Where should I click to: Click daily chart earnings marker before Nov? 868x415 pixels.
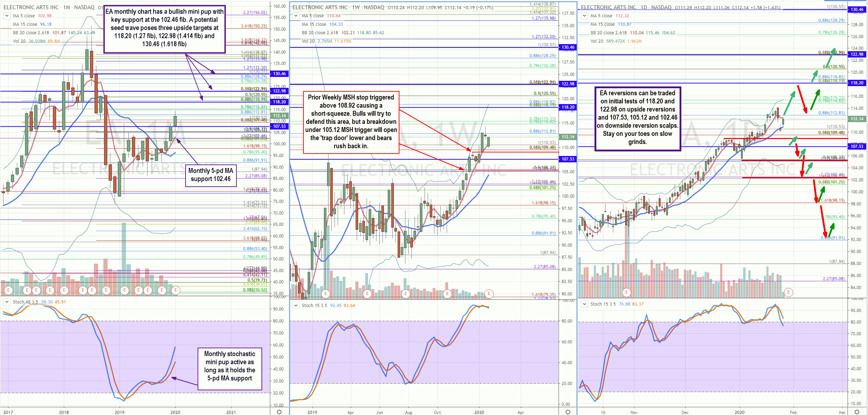pos(627,292)
